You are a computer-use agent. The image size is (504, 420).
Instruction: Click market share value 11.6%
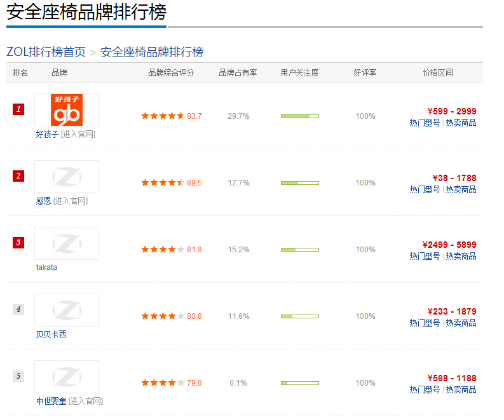click(238, 316)
